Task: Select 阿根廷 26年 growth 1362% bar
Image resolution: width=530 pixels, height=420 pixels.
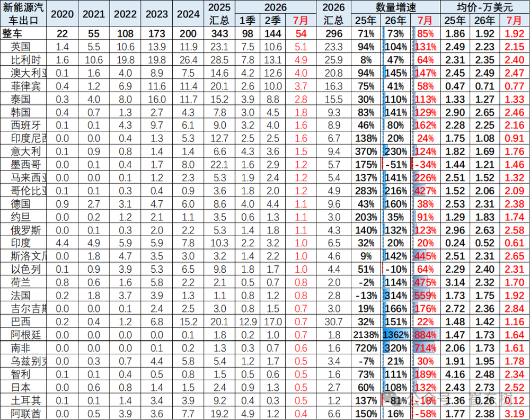Action: point(396,335)
